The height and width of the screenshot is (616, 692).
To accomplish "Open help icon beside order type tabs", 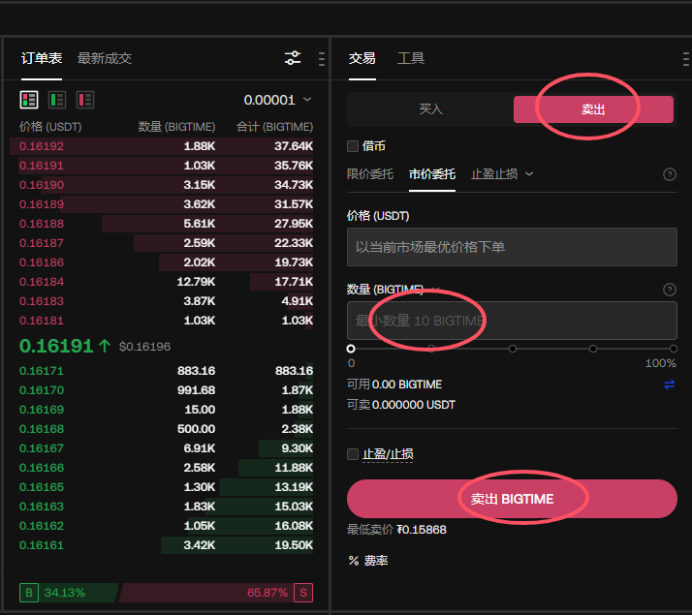I will point(669,174).
